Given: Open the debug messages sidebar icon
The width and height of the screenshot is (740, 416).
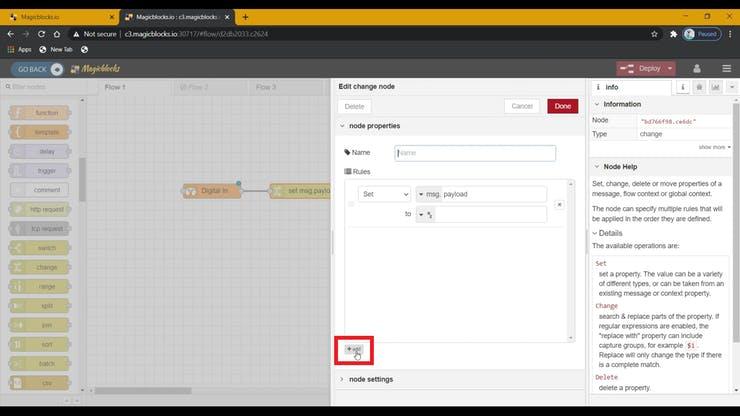Looking at the screenshot, I should click(700, 87).
